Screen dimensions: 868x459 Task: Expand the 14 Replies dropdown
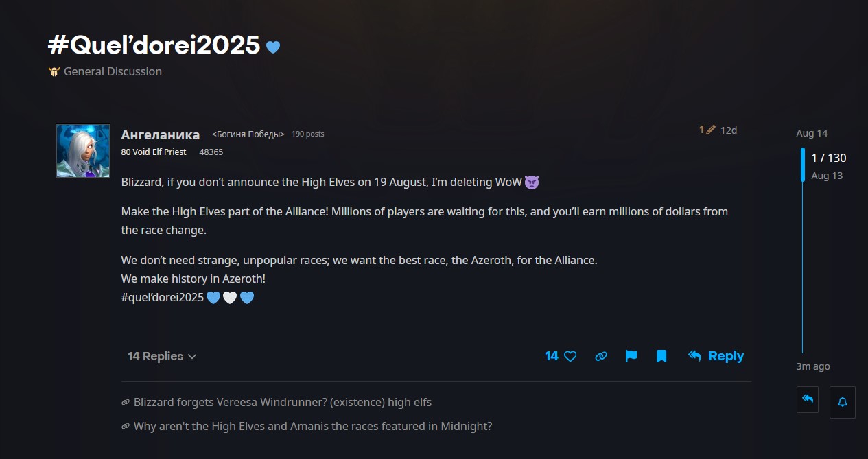click(x=162, y=356)
